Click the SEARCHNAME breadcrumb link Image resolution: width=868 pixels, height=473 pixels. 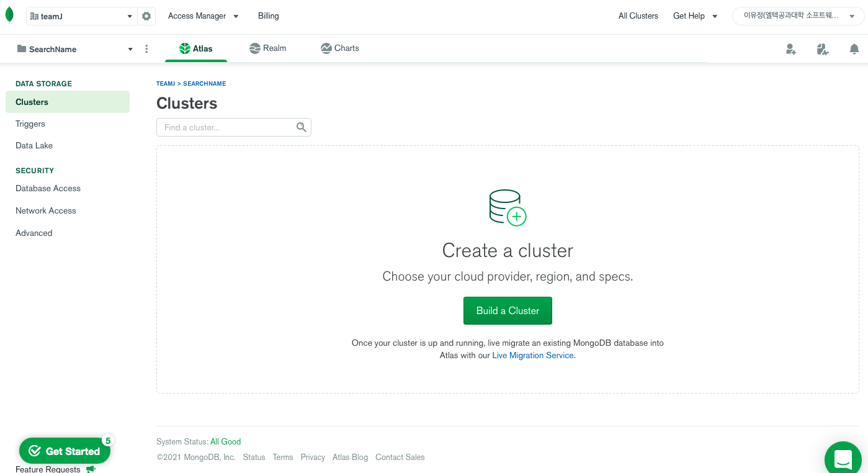[x=205, y=84]
